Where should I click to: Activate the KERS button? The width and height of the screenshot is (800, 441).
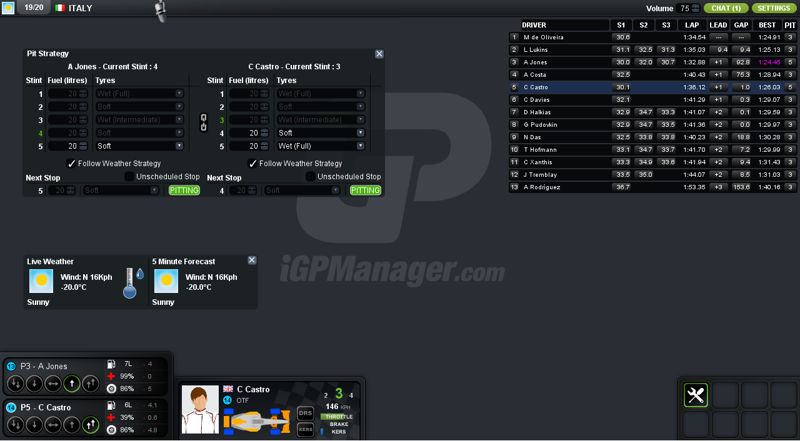(305, 429)
